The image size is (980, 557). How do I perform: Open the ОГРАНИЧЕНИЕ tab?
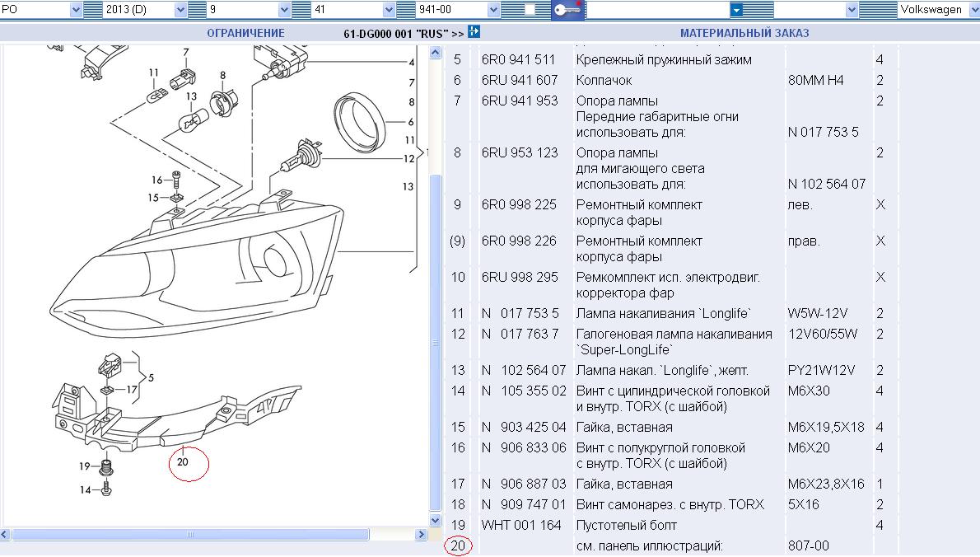(x=245, y=33)
